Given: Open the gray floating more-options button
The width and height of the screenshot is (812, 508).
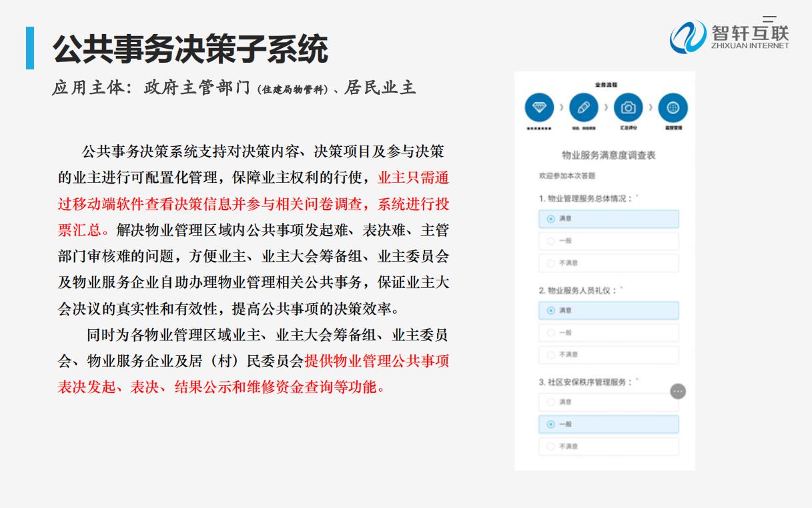Looking at the screenshot, I should click(678, 391).
